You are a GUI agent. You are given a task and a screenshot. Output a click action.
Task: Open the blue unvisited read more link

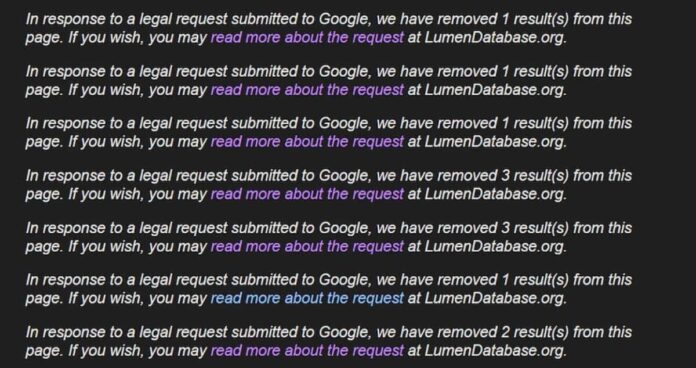click(x=307, y=298)
